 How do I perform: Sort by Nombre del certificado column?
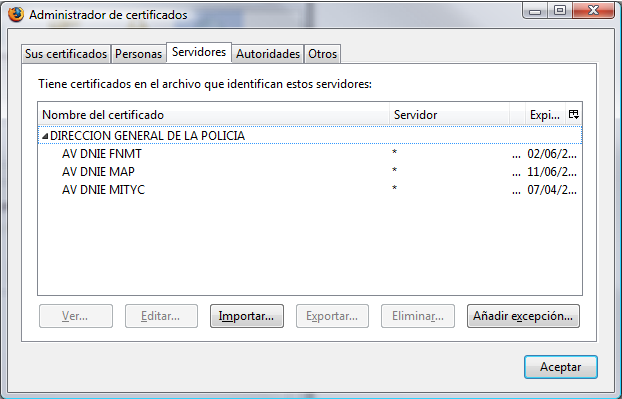[x=214, y=115]
